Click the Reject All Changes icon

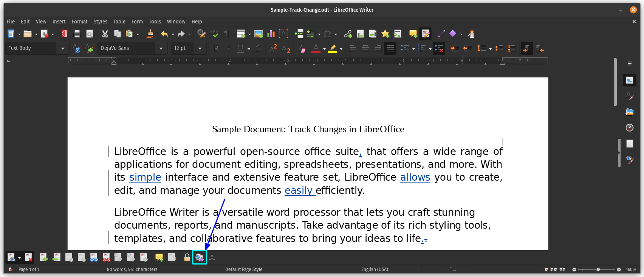click(106, 257)
